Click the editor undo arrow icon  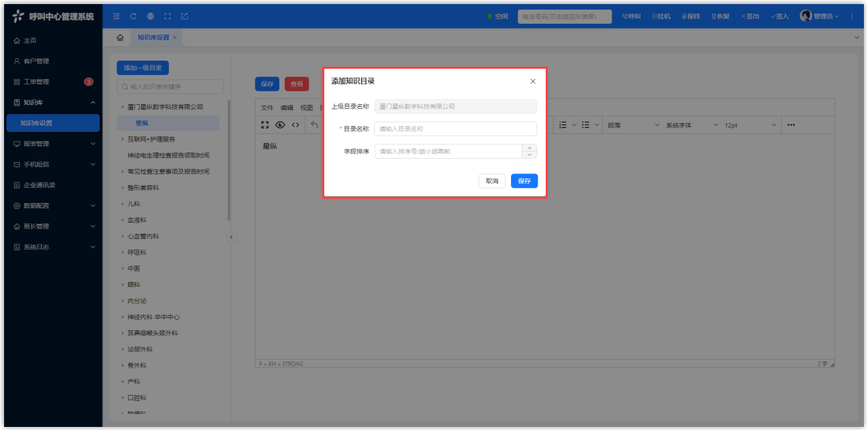(x=314, y=125)
